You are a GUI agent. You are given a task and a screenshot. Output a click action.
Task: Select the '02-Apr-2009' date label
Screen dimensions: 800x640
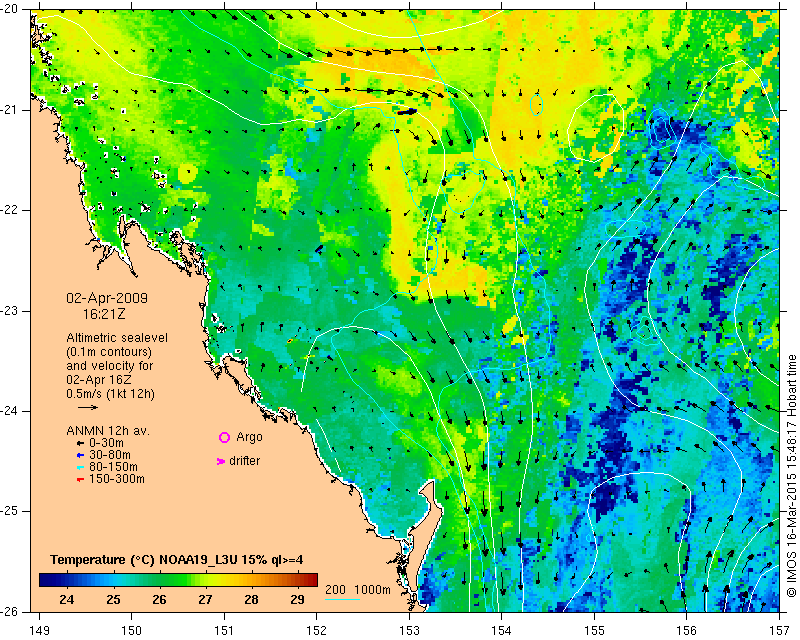107,298
